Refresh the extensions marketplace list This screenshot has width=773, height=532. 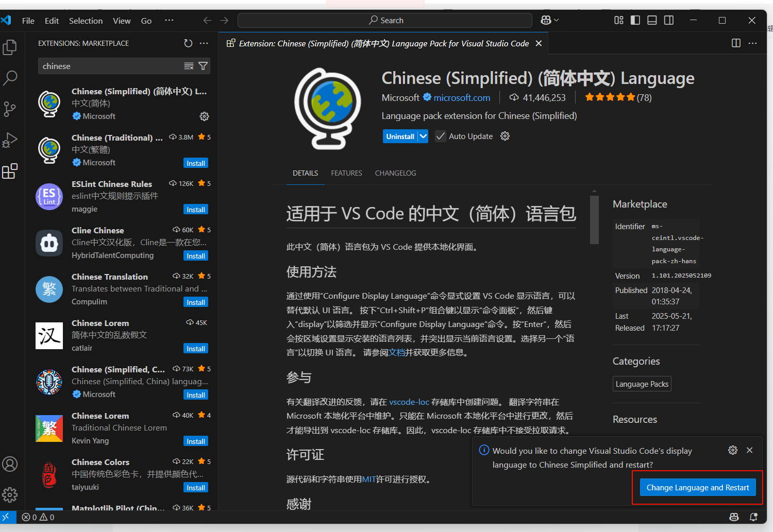coord(188,43)
